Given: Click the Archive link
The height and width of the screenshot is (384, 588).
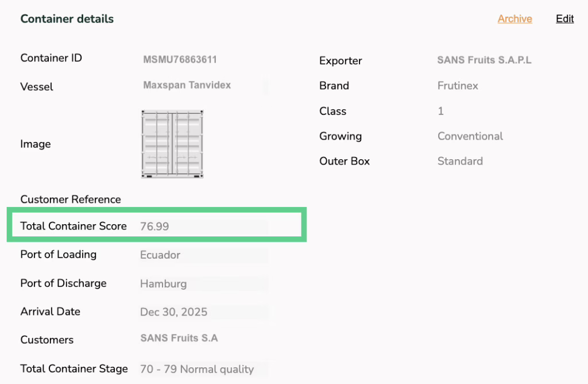Looking at the screenshot, I should point(514,19).
